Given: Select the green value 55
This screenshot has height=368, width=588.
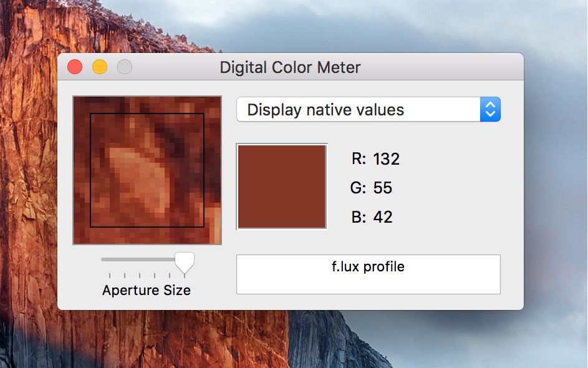Looking at the screenshot, I should (382, 188).
